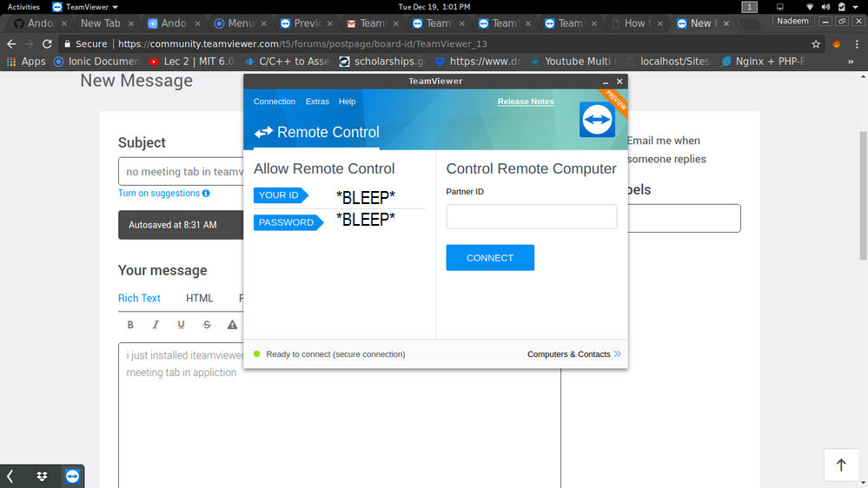The width and height of the screenshot is (868, 488).
Task: Open the Lec 2 MIT 6.0 bookmark
Action: point(191,62)
